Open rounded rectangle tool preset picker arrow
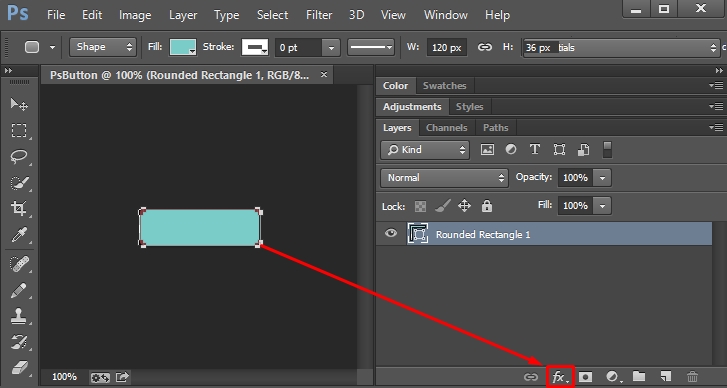The width and height of the screenshot is (727, 388). tap(52, 47)
